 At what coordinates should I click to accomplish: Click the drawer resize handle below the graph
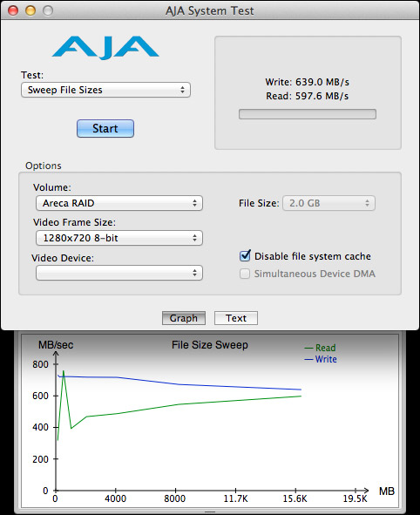(x=210, y=512)
